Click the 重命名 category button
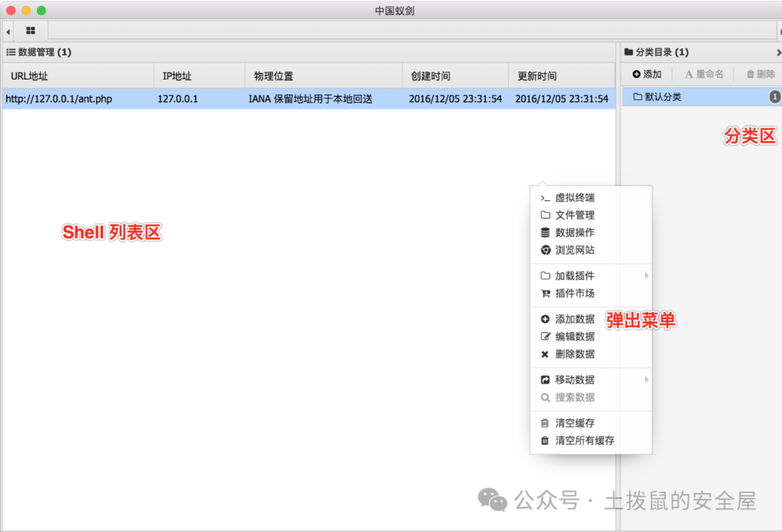The image size is (782, 532). point(704,75)
